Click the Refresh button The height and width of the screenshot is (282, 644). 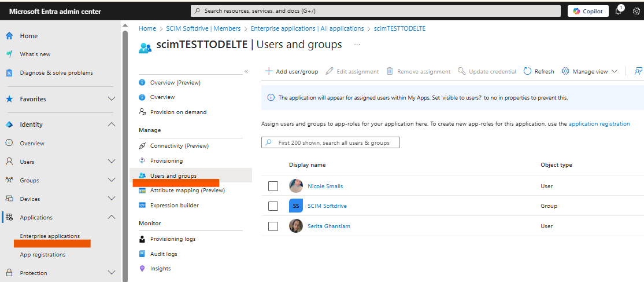539,71
